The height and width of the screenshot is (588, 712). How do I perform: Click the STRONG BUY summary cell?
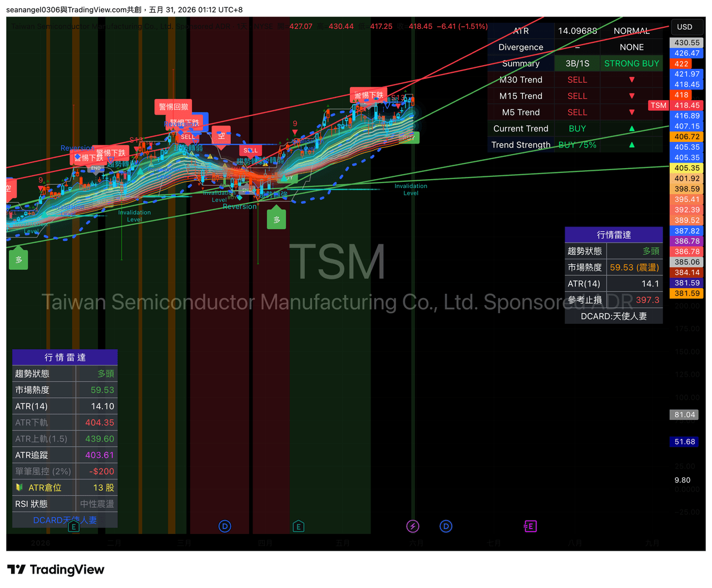pyautogui.click(x=631, y=63)
